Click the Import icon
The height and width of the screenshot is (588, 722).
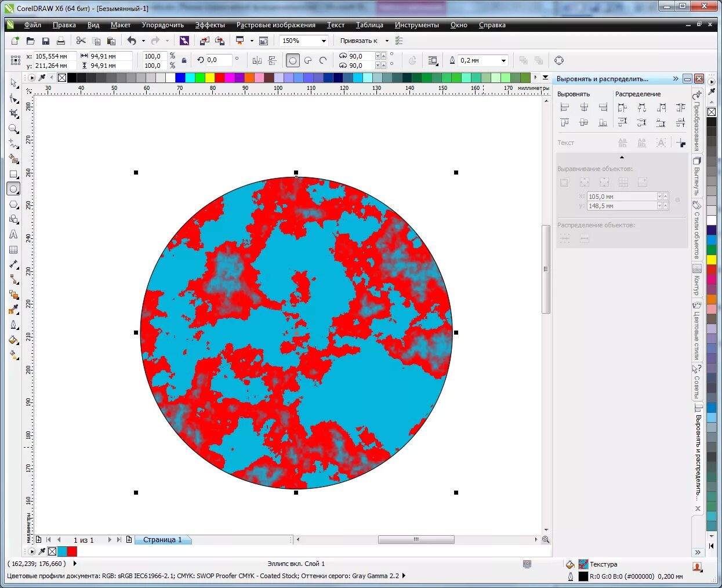[204, 41]
